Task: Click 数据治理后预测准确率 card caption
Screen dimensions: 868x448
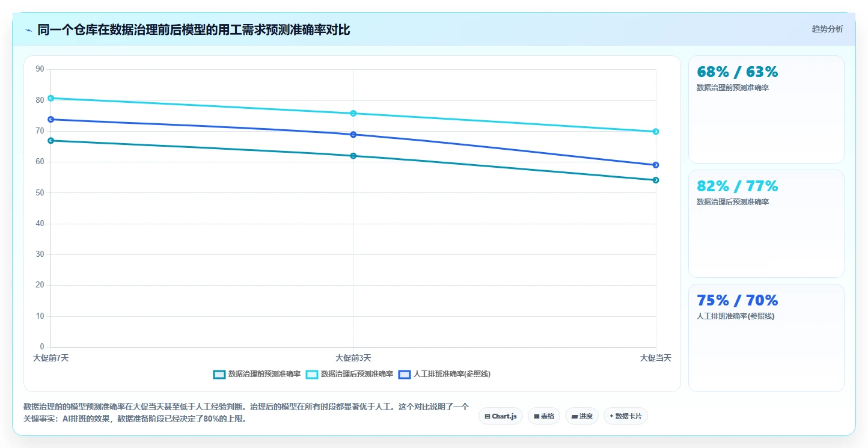Action: tap(733, 202)
